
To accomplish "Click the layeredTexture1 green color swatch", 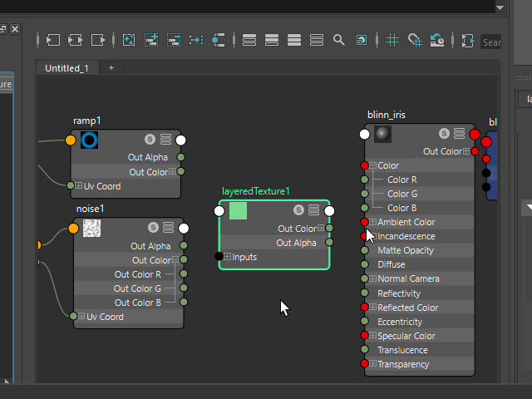I will (238, 210).
